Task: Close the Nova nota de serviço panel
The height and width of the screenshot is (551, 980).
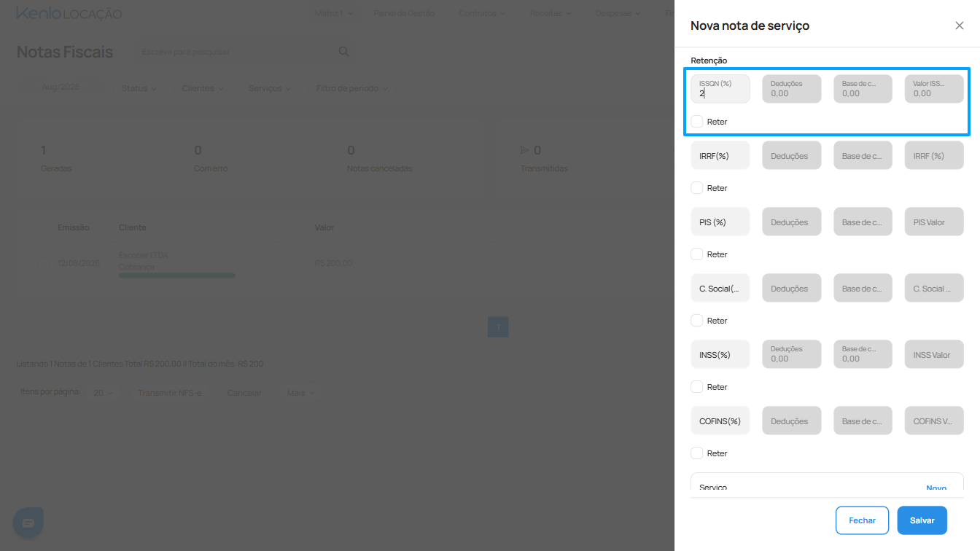Action: click(959, 26)
